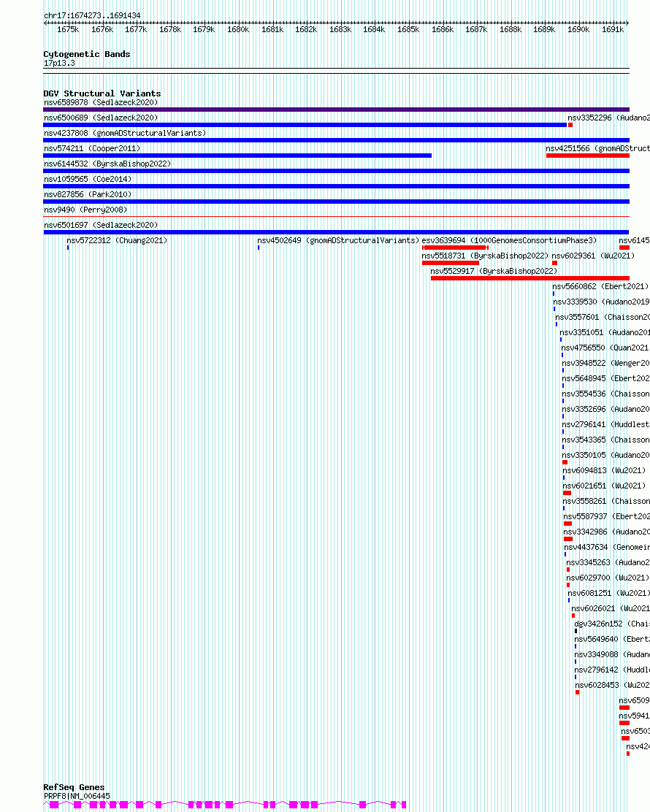Open variant nsv5587937 label

pyautogui.click(x=606, y=517)
